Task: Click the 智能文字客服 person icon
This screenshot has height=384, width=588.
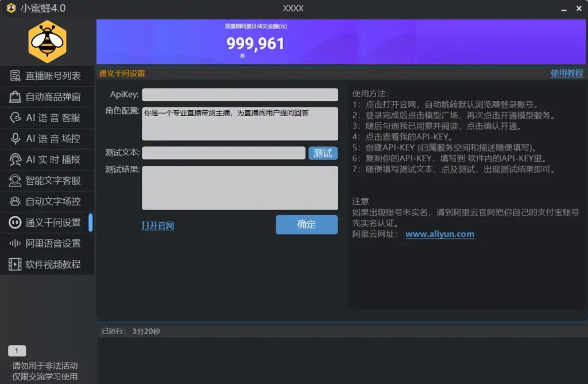Action: pyautogui.click(x=15, y=181)
